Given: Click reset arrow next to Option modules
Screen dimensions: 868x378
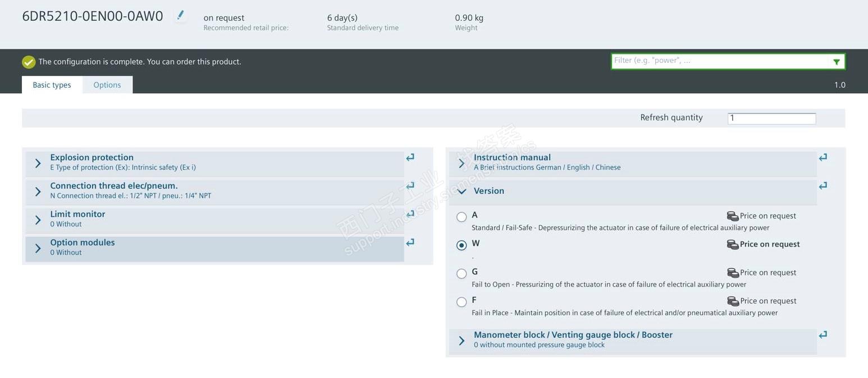Looking at the screenshot, I should (x=410, y=243).
